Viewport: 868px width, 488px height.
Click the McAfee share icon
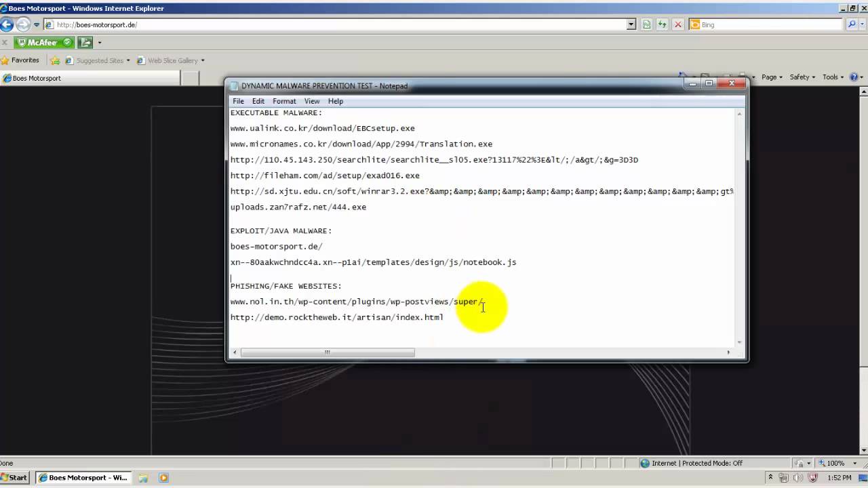coord(85,42)
